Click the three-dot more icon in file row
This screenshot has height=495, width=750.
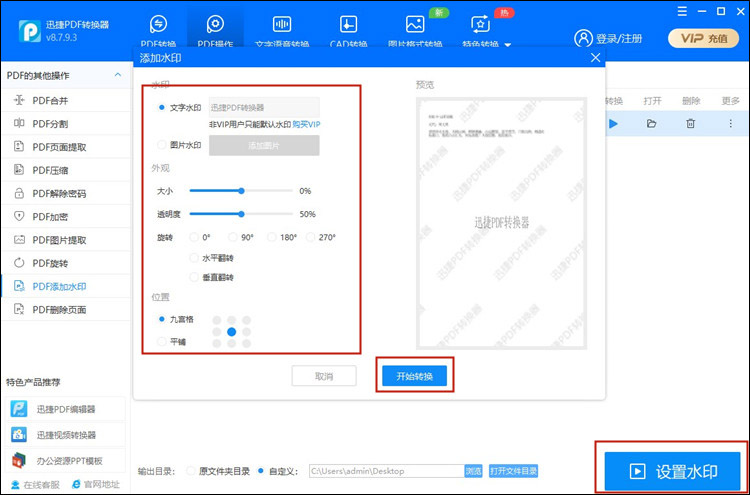tap(730, 124)
